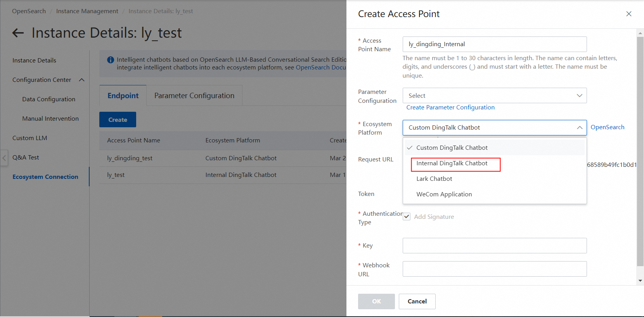Click the Create Parameter Configuration link
This screenshot has width=644, height=317.
(x=450, y=107)
